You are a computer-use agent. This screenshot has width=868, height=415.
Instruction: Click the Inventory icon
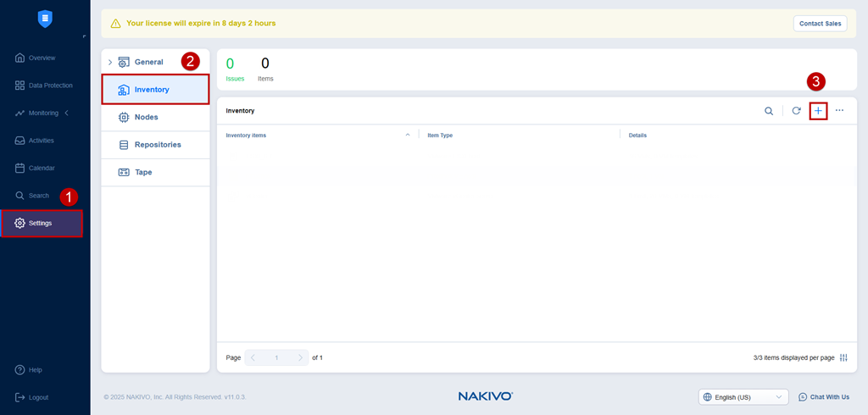tap(124, 90)
